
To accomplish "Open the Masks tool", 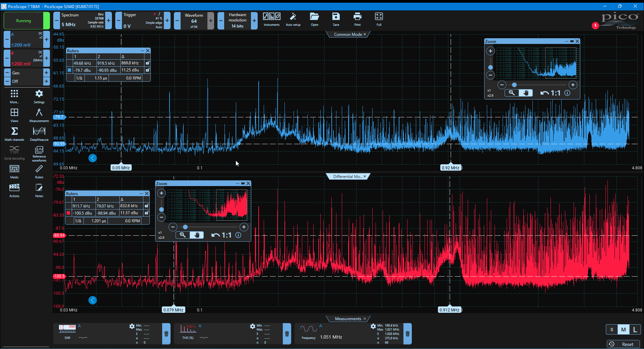I will 14,171.
